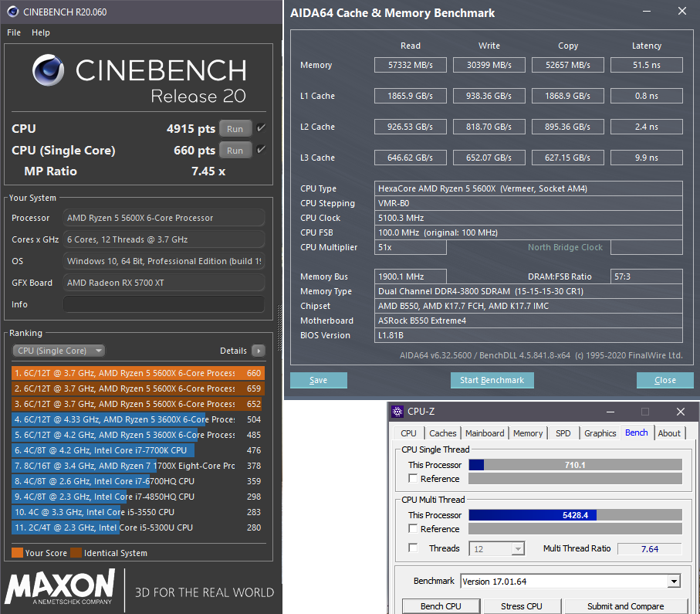Select the Bench tab in CPU-Z
Screen dimensions: 700x614
pyautogui.click(x=636, y=433)
